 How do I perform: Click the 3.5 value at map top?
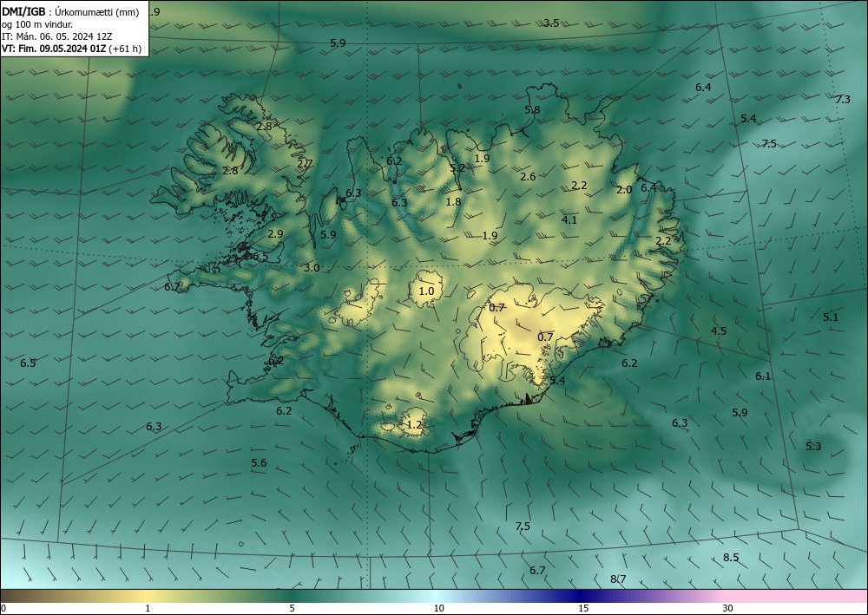pyautogui.click(x=551, y=23)
